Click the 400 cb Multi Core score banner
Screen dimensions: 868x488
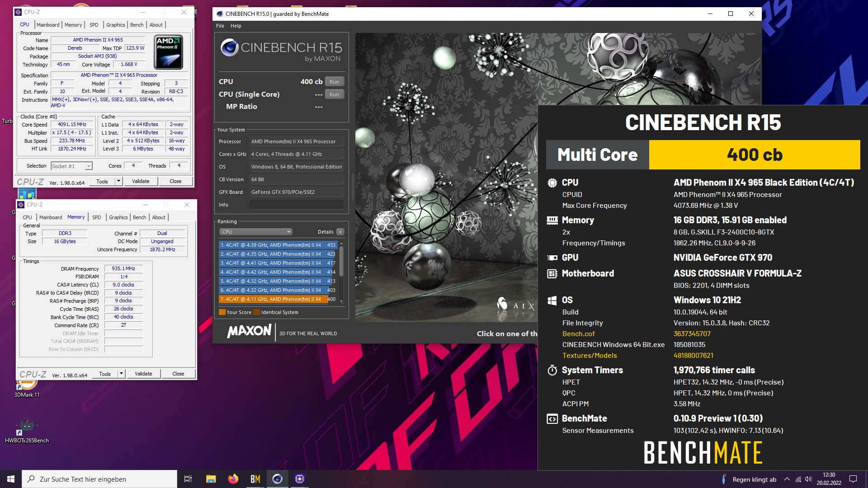point(755,155)
